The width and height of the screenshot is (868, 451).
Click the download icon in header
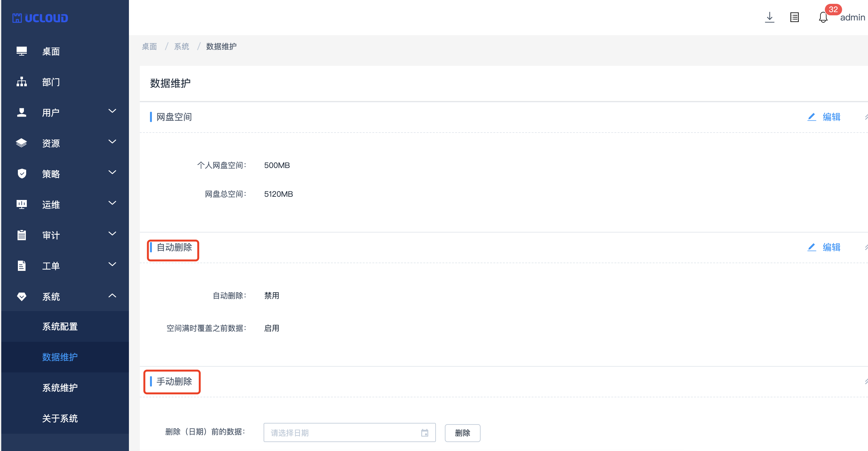(769, 17)
